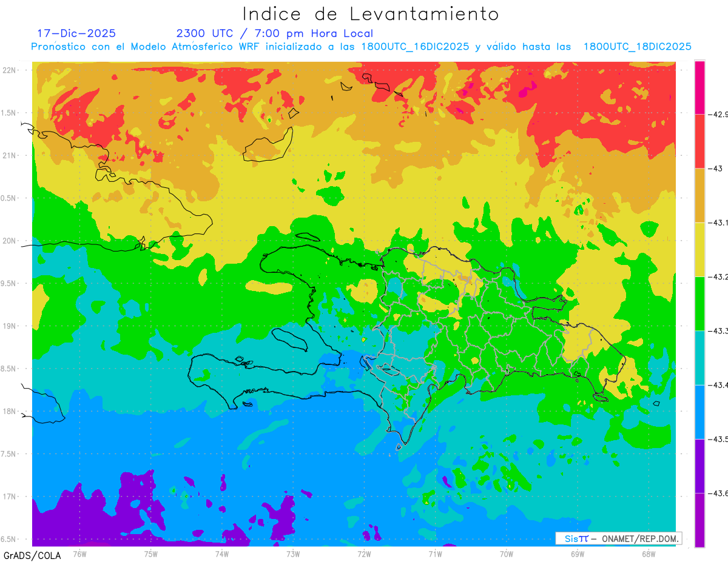Click longitude label '70W'
The width and height of the screenshot is (728, 562).
click(507, 554)
